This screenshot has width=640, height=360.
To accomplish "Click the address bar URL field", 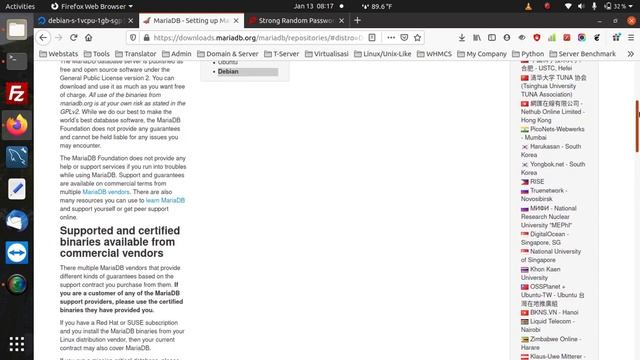I will click(x=258, y=38).
